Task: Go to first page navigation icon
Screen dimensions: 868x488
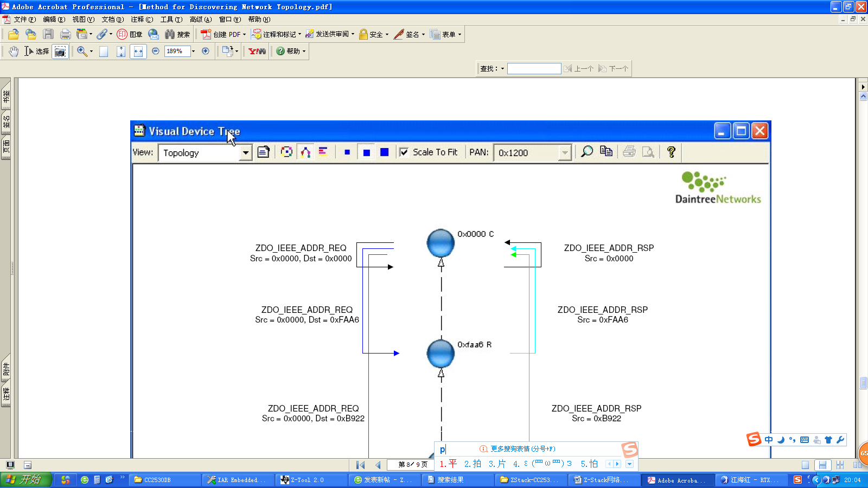Action: pyautogui.click(x=360, y=465)
